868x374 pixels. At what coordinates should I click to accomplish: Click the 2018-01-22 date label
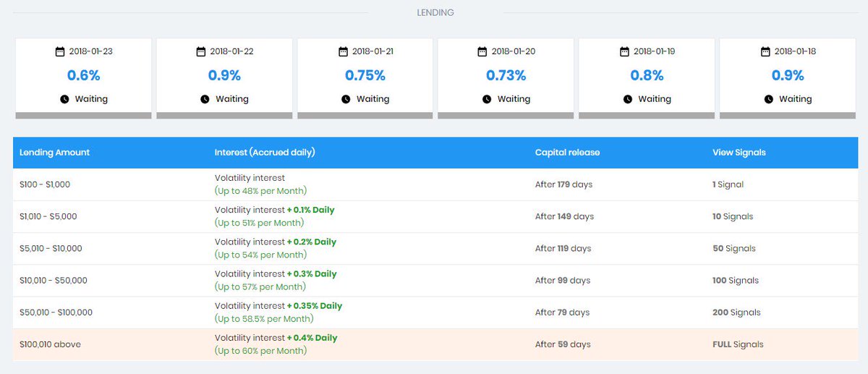[231, 51]
